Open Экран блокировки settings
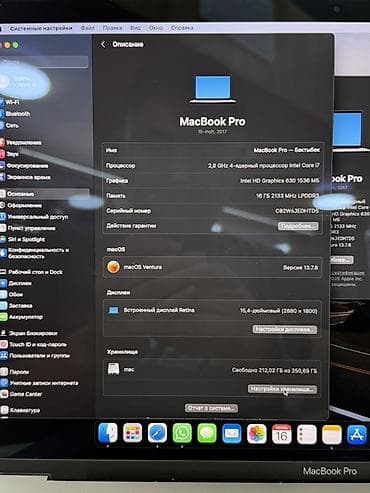Image resolution: width=370 pixels, height=493 pixels. point(29,333)
